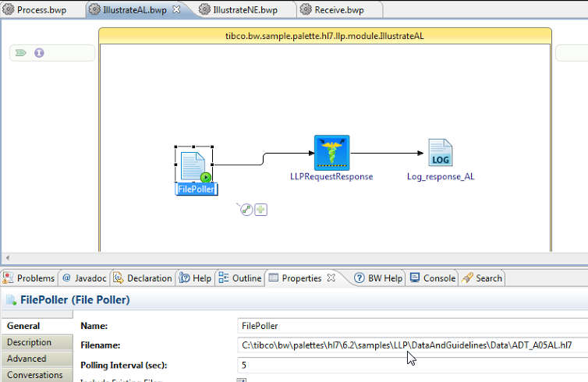Image resolution: width=588 pixels, height=382 pixels.
Task: Click the gear icon on Receive.bwp tab
Action: tap(306, 9)
